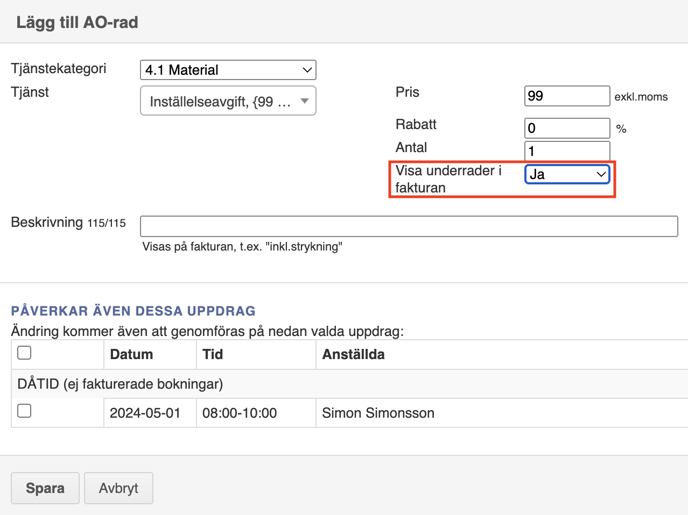Click the DÅTID ej fakturerade bokningar row
Screen dimensions: 688x515
coord(350,384)
